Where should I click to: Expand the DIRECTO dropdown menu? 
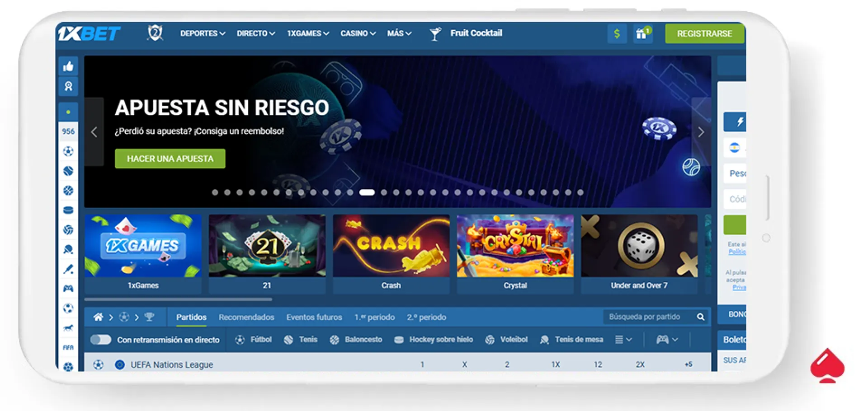pos(256,33)
